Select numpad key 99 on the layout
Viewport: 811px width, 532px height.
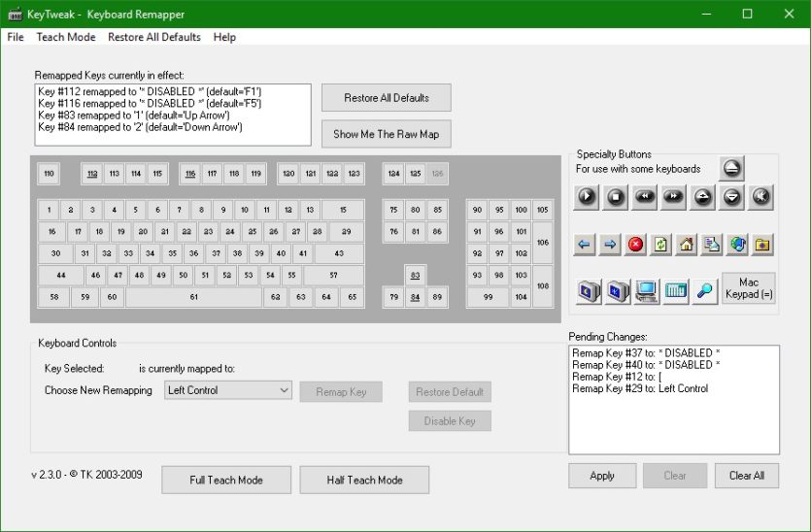pos(488,297)
